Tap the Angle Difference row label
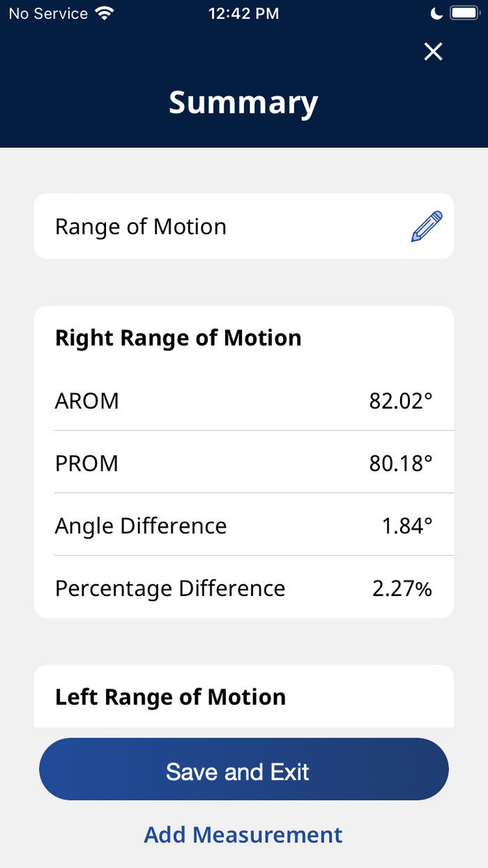The width and height of the screenshot is (488, 868). [141, 526]
